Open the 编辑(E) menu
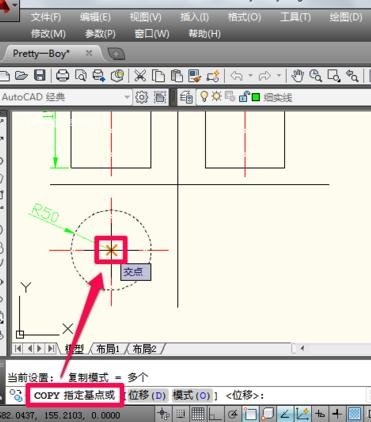 95,17
